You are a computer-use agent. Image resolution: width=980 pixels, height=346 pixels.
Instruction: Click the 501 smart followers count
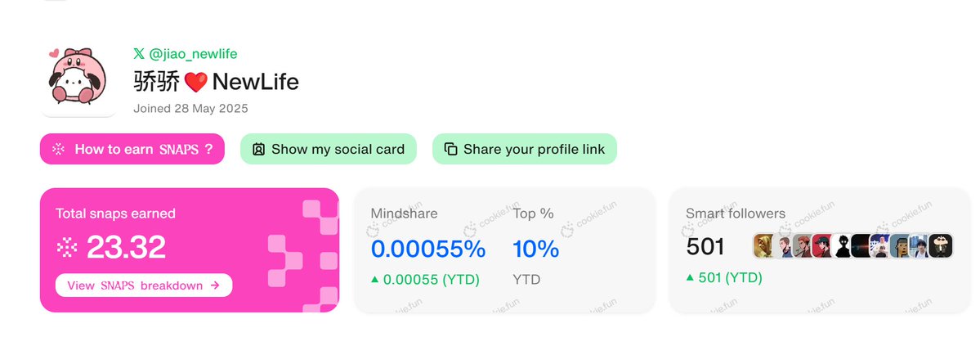pos(705,246)
